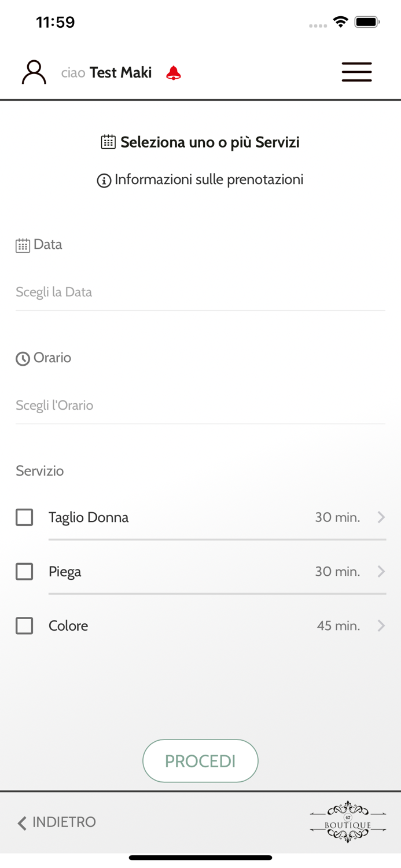This screenshot has width=401, height=868.
Task: Expand Piega details chevron
Action: click(381, 572)
